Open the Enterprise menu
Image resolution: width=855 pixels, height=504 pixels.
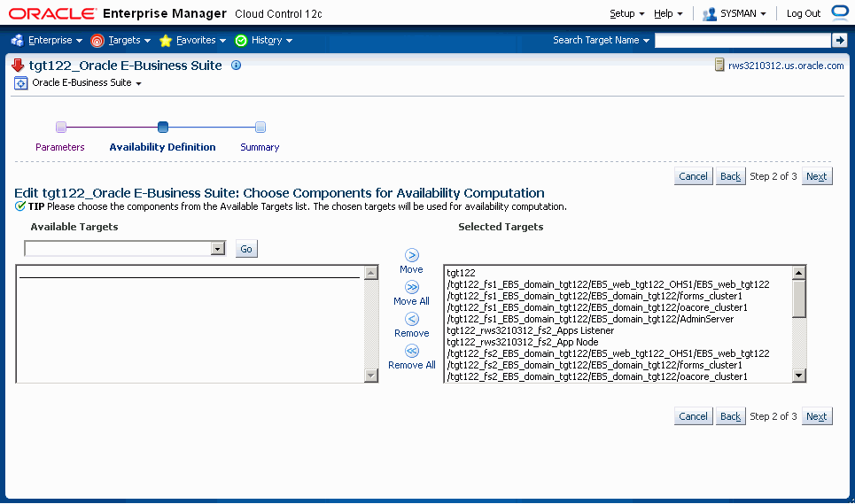point(55,41)
